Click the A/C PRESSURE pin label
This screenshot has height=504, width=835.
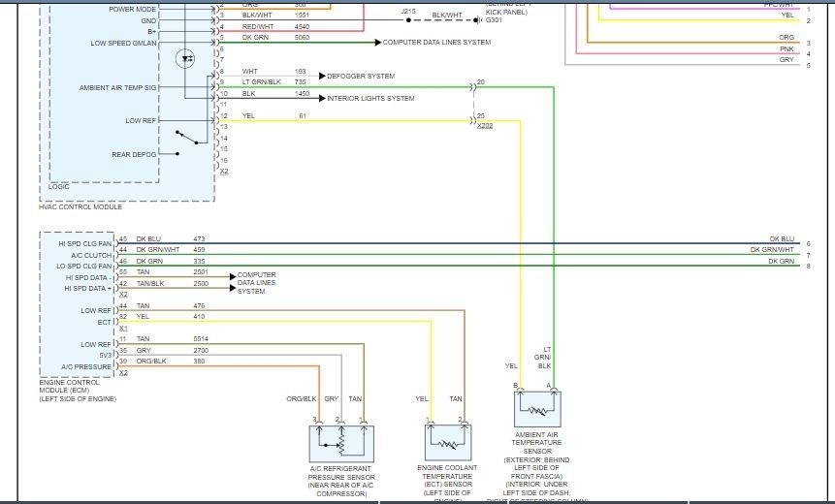click(x=87, y=366)
